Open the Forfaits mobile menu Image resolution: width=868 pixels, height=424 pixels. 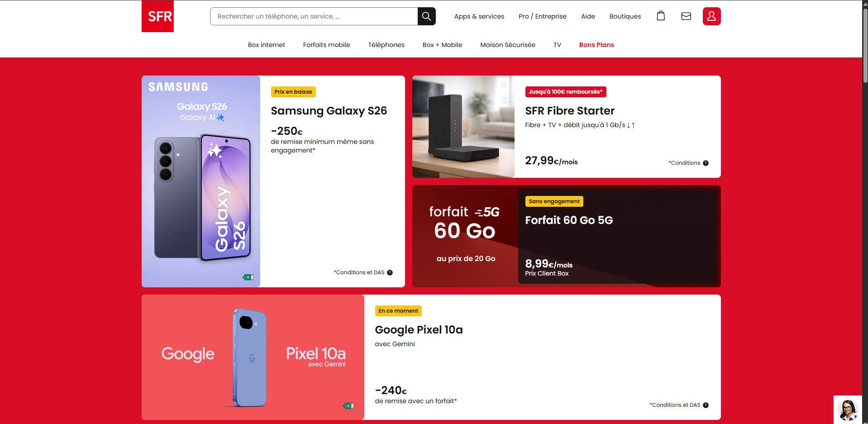(326, 44)
